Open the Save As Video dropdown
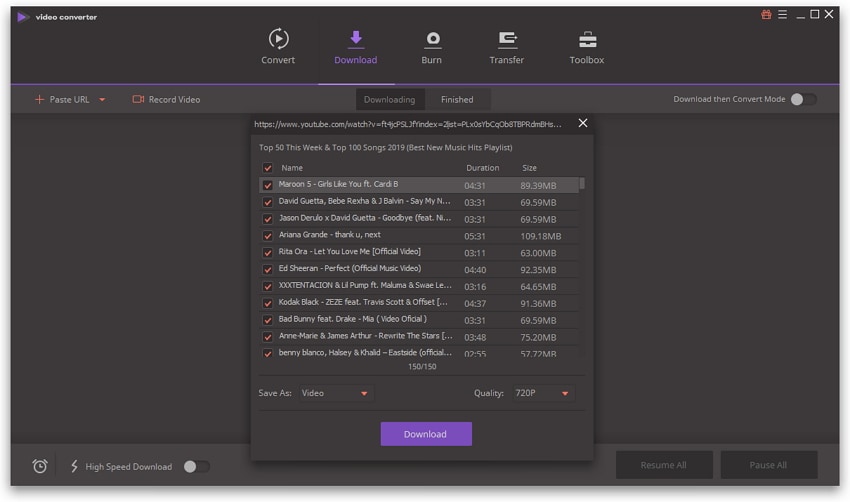This screenshot has height=502, width=850. [336, 393]
